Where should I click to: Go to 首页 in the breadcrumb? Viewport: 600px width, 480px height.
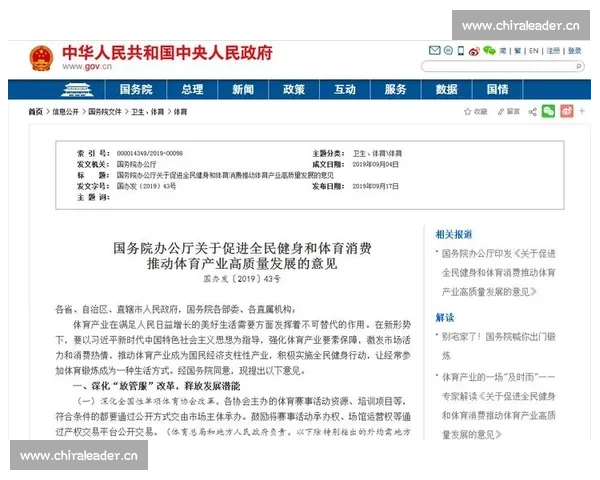tap(36, 112)
